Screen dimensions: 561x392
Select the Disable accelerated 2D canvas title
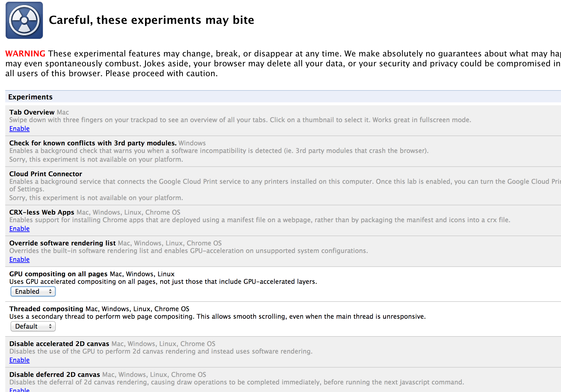tap(59, 344)
